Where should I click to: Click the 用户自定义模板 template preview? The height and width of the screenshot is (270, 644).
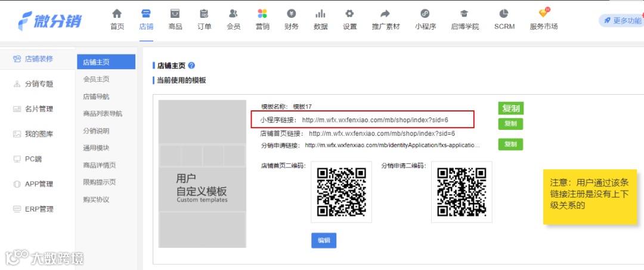pyautogui.click(x=202, y=174)
